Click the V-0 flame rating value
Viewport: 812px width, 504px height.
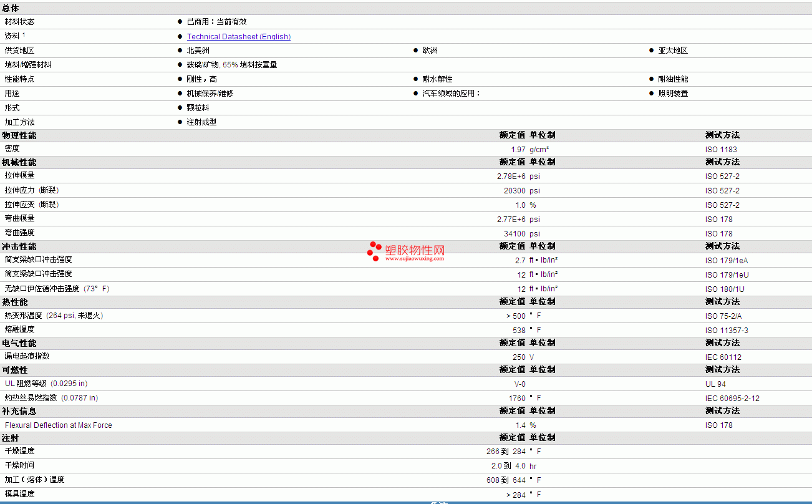pos(519,384)
